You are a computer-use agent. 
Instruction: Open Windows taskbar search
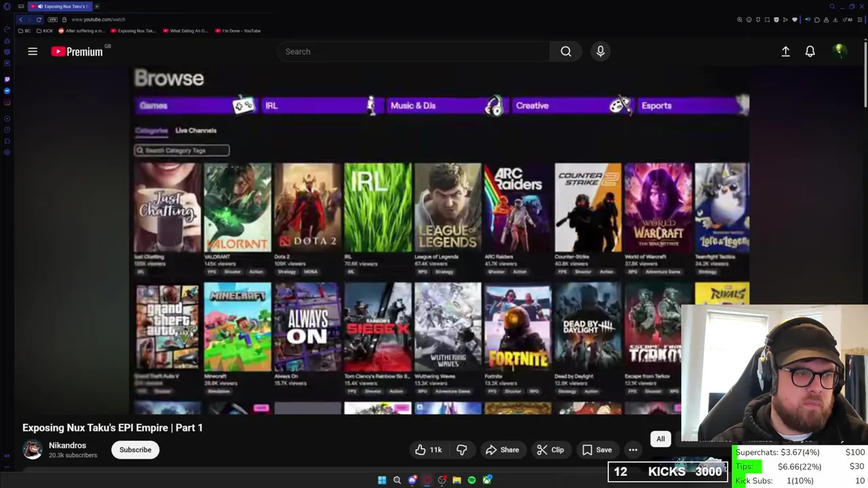[397, 480]
